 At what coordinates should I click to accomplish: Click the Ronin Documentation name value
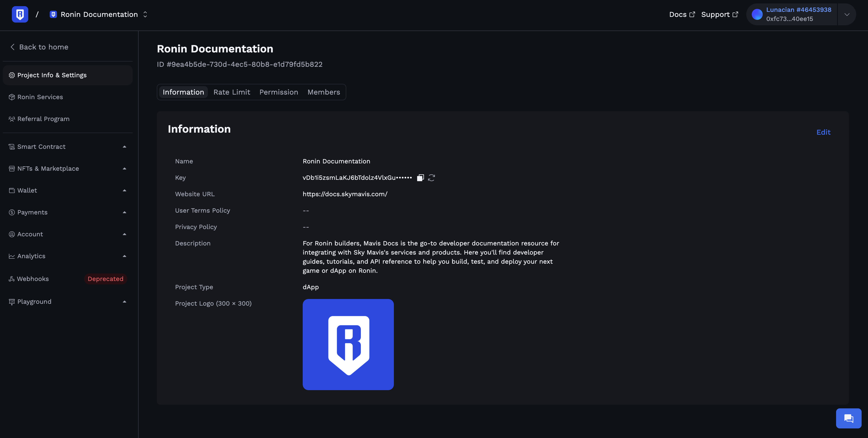pyautogui.click(x=336, y=161)
